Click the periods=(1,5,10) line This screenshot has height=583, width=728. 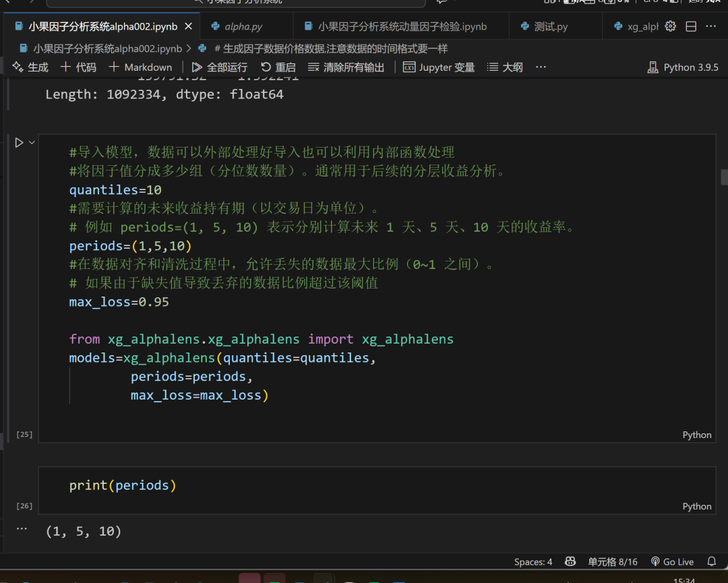[x=131, y=246]
